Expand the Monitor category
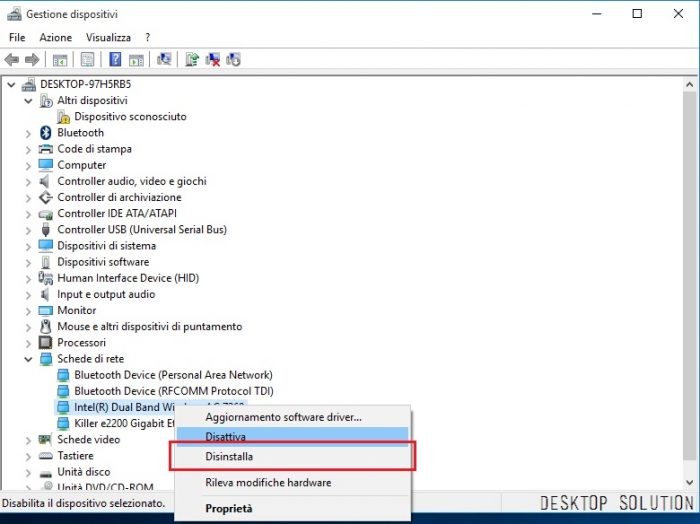This screenshot has width=700, height=524. point(28,311)
